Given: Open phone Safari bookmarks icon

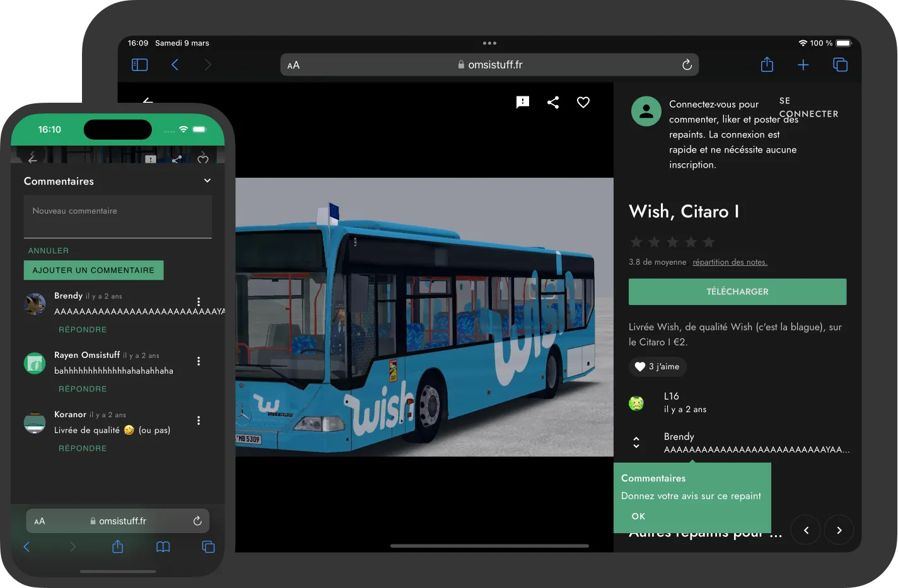Looking at the screenshot, I should coord(163,547).
